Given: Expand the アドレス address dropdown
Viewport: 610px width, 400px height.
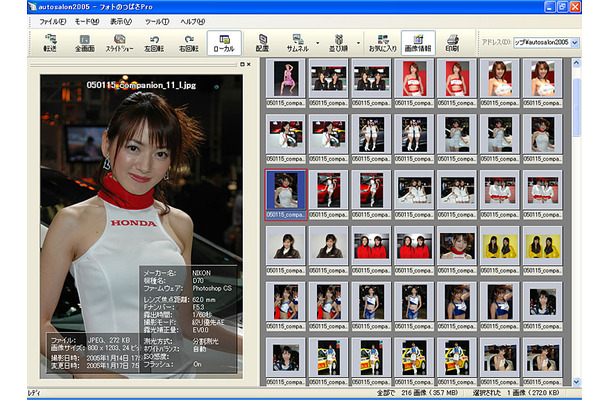Looking at the screenshot, I should coord(575,42).
